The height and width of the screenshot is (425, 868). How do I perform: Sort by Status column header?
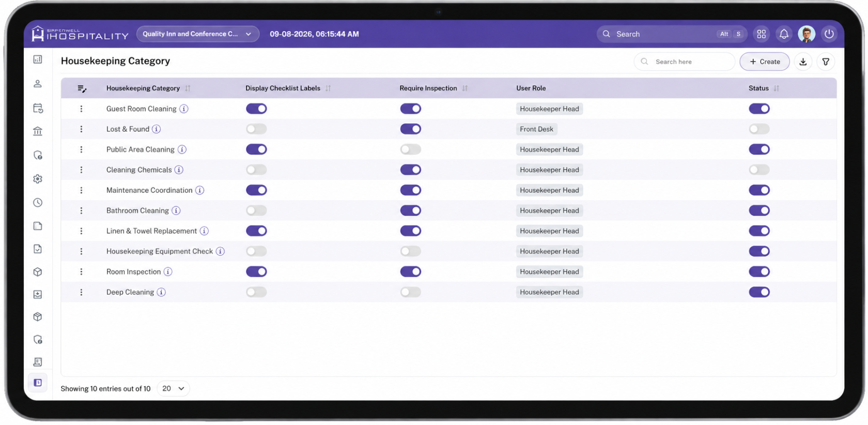(776, 88)
